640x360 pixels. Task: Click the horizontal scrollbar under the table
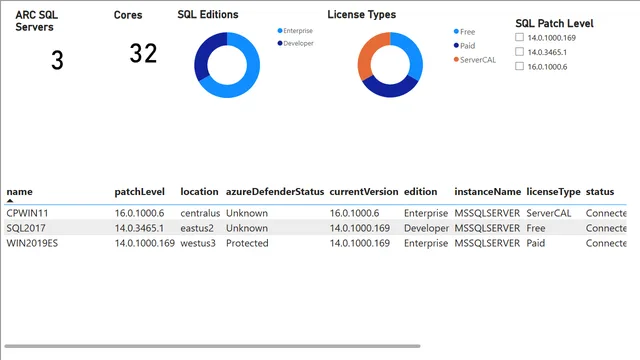click(x=212, y=346)
